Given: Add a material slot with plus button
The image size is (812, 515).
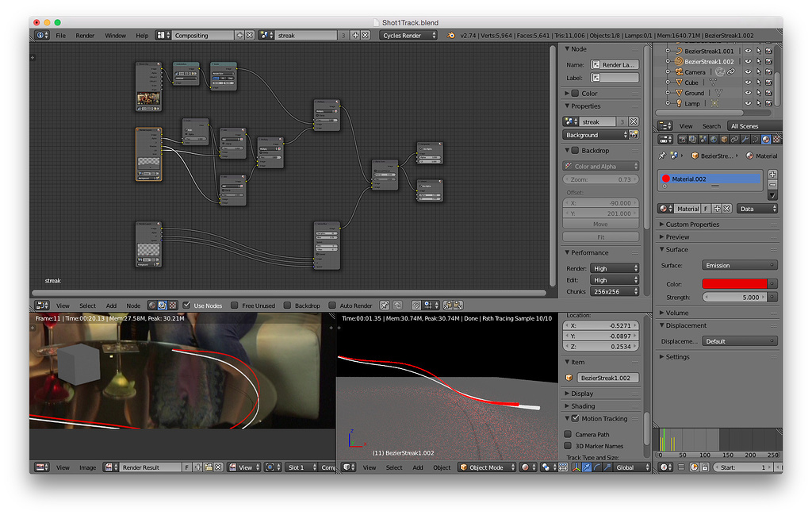Looking at the screenshot, I should (772, 174).
